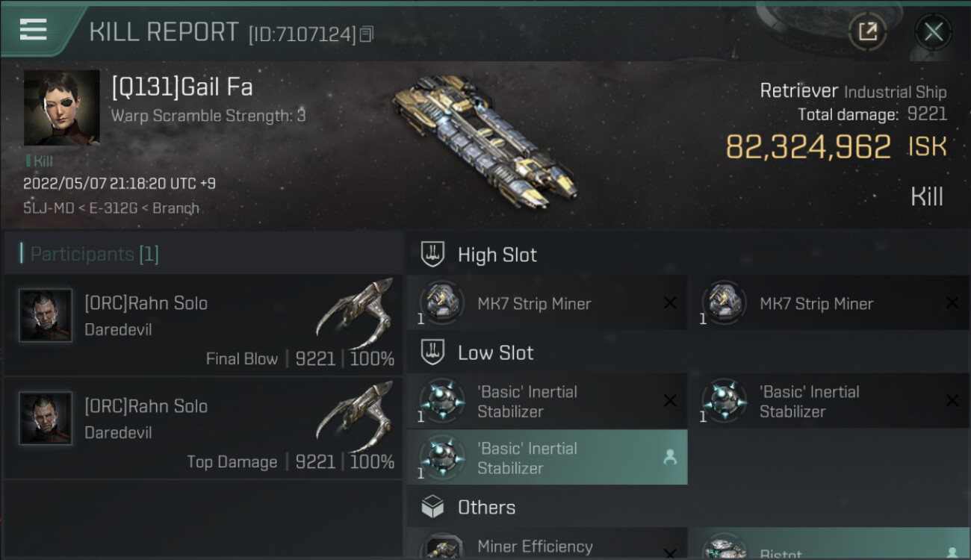Select the Low Slot section icon
The width and height of the screenshot is (971, 560).
point(433,352)
